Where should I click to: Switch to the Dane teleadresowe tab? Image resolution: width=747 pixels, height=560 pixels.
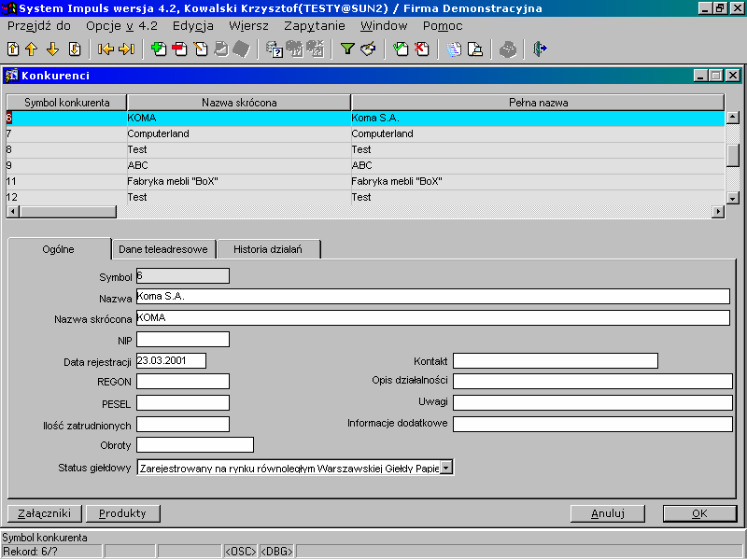point(163,249)
